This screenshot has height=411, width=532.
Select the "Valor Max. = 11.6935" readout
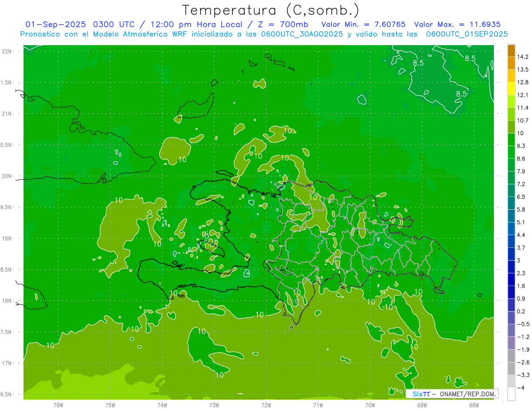click(x=458, y=24)
